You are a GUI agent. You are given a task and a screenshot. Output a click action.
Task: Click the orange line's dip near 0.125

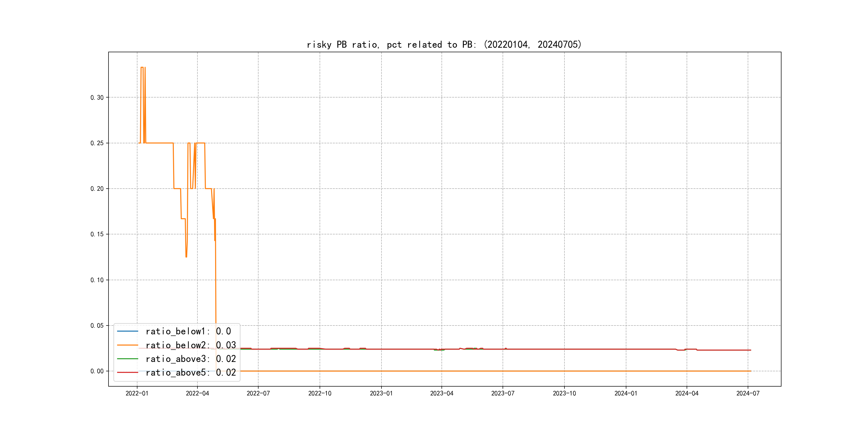pyautogui.click(x=186, y=256)
